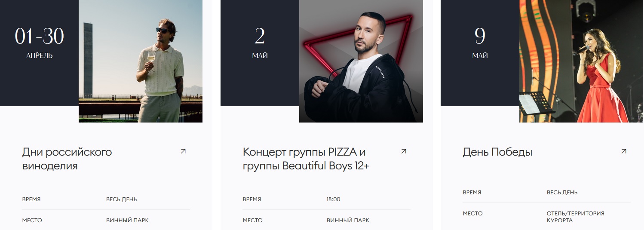Screen dimensions: 644x230
Task: Click arrow icon beside Концерт группы PIZZA
Action: click(404, 151)
